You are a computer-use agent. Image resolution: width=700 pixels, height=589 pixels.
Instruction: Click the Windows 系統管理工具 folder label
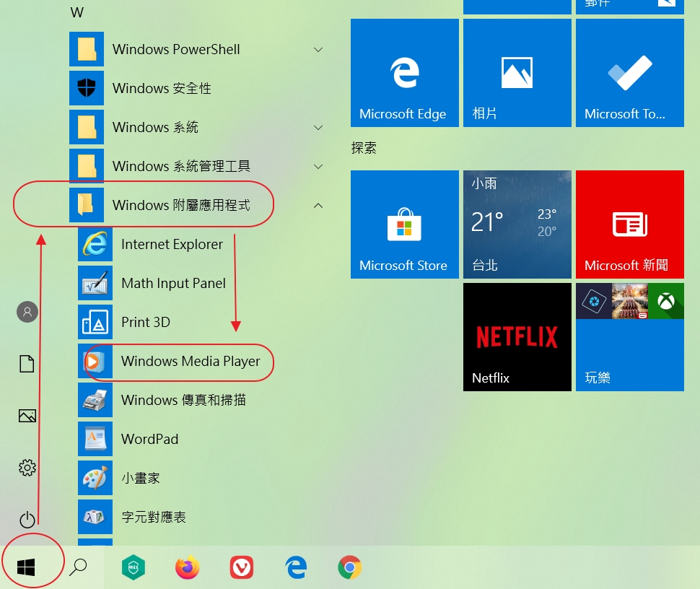181,166
